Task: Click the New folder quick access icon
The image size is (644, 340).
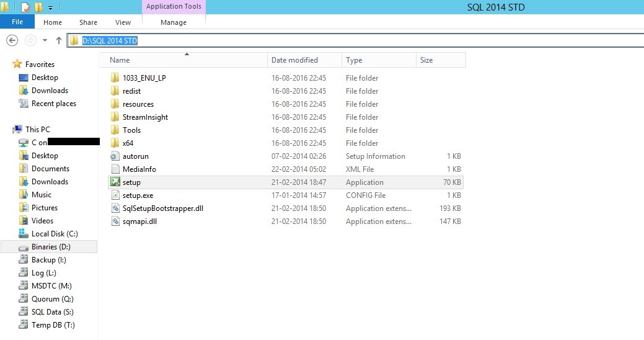Action: pos(38,7)
